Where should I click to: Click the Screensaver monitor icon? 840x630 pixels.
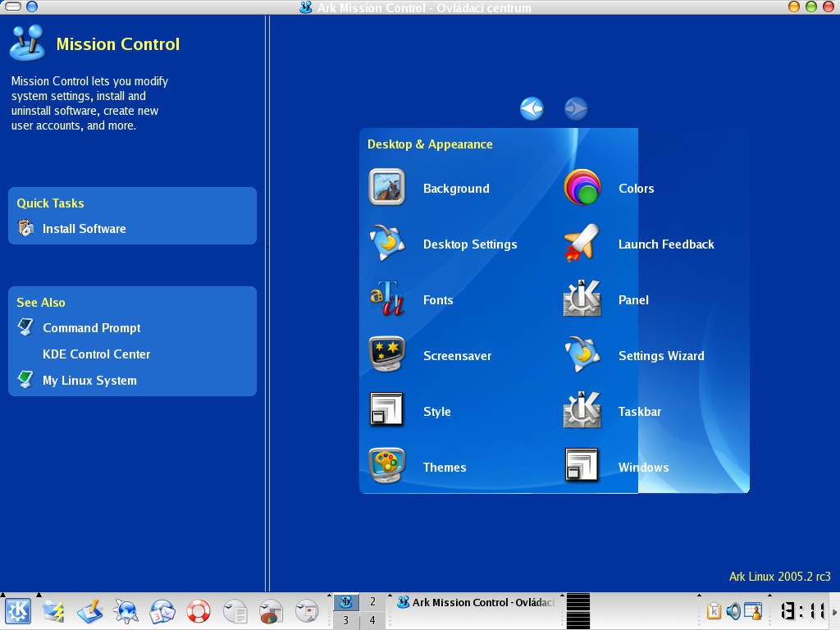pos(387,354)
